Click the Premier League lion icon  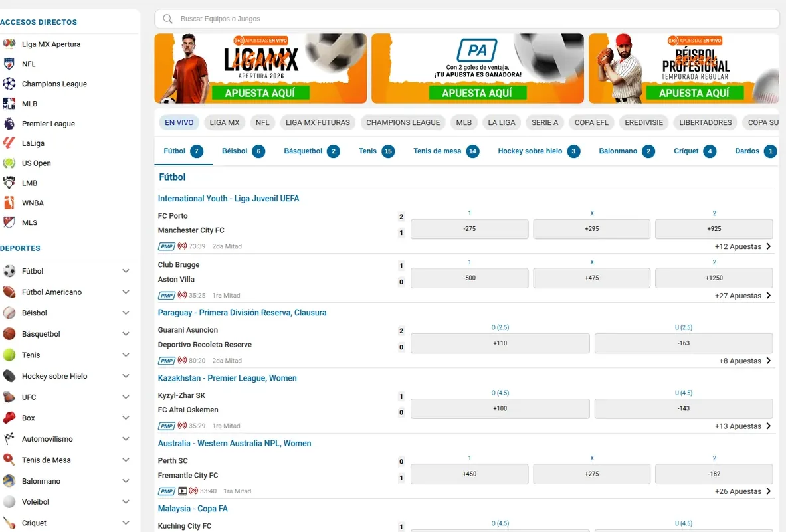(x=9, y=124)
